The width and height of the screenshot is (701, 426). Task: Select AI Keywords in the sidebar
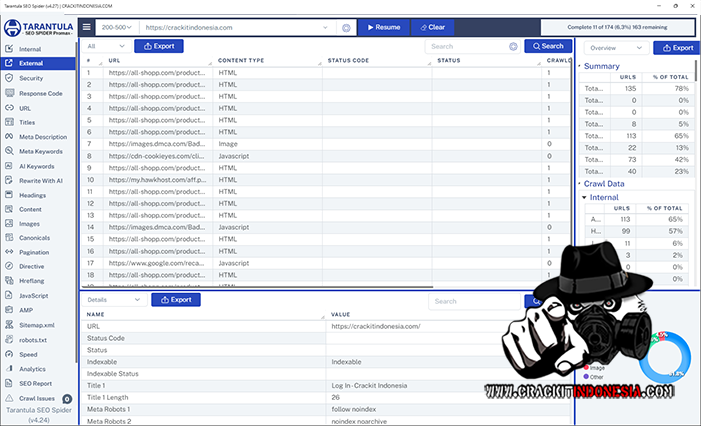coord(37,166)
